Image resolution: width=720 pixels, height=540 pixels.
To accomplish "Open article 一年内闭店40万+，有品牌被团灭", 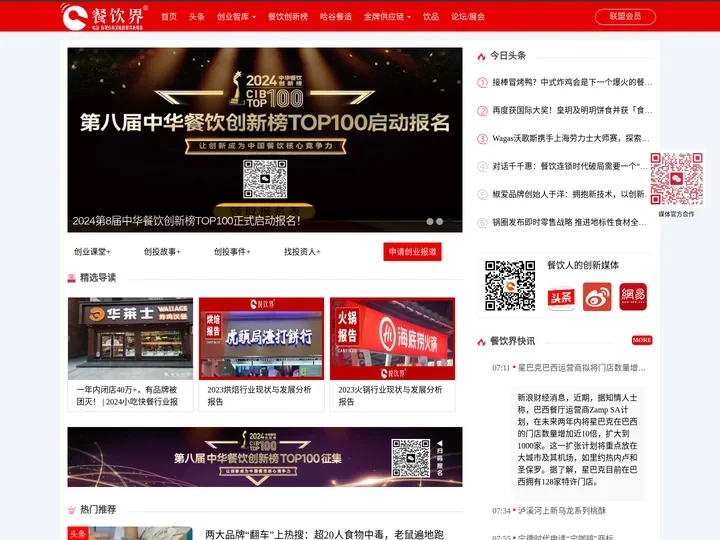I will (x=127, y=395).
